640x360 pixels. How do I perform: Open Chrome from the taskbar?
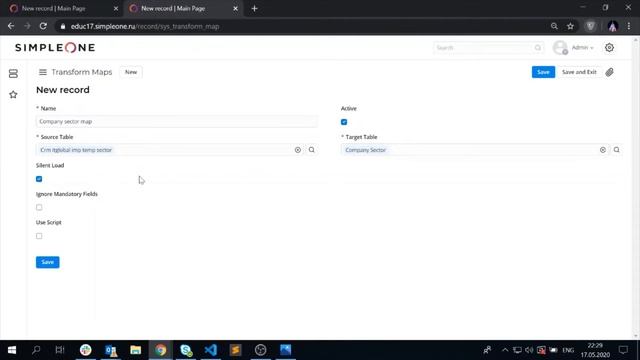pos(161,350)
